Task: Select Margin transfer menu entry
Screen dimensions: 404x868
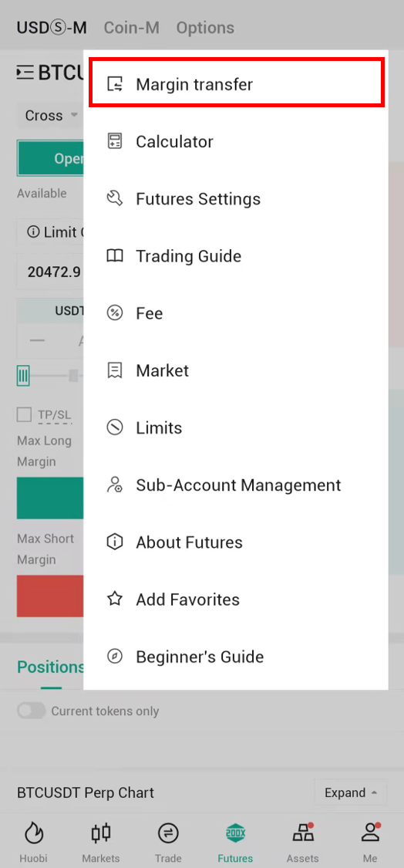Action: (x=237, y=84)
